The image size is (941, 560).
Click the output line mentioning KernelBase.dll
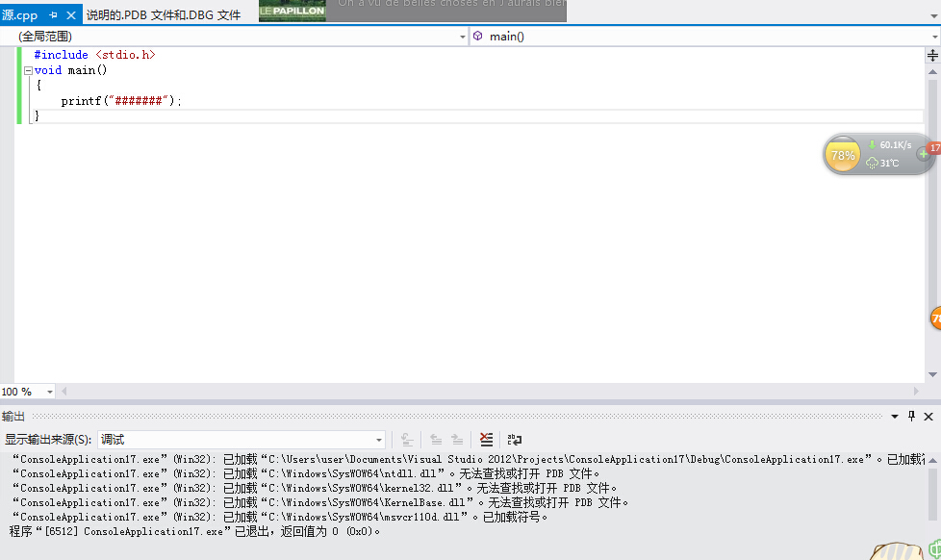(319, 502)
